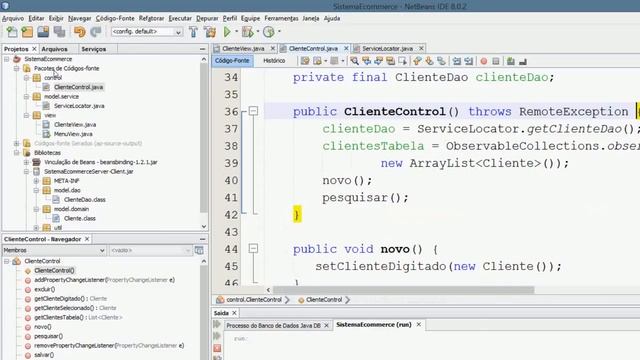Viewport: 640px width, 360px height.
Task: Click the red Start Macro Recording icon
Action: pos(484,61)
